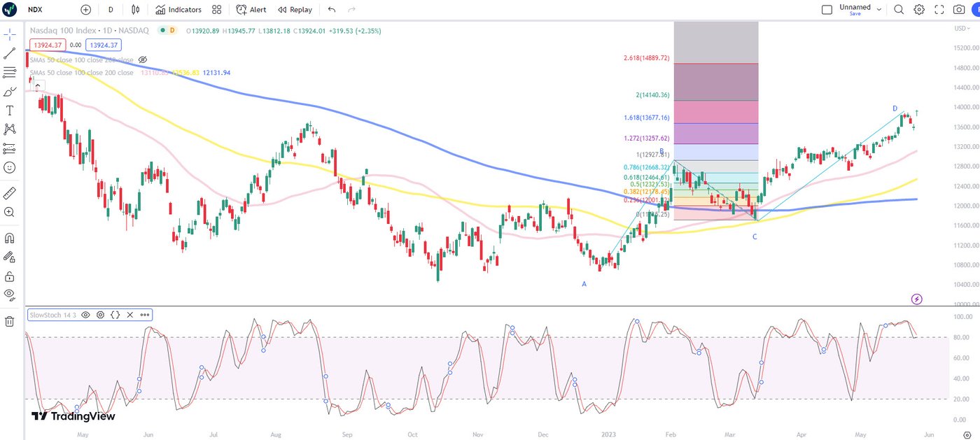Enter fullscreen mode
Viewport: 980px width, 440px height.
[939, 10]
